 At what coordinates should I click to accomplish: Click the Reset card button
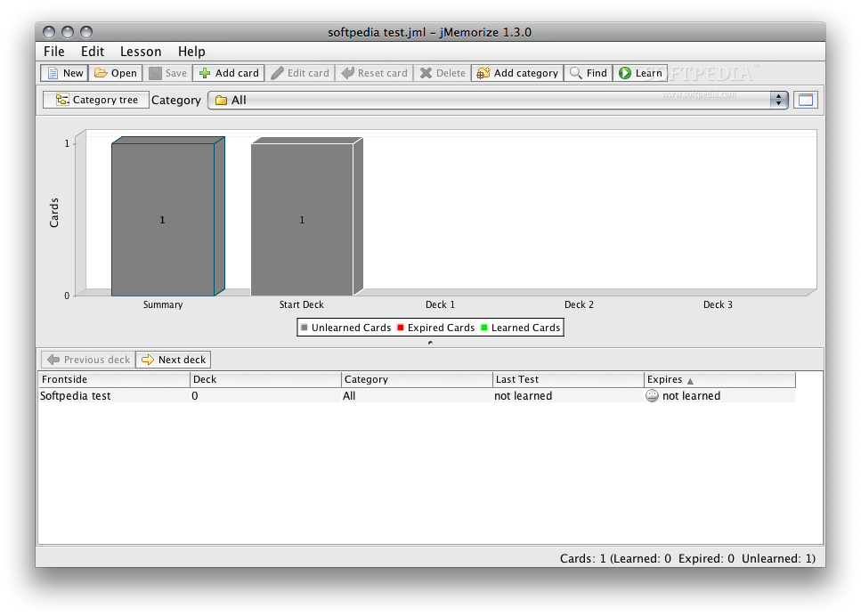tap(374, 73)
